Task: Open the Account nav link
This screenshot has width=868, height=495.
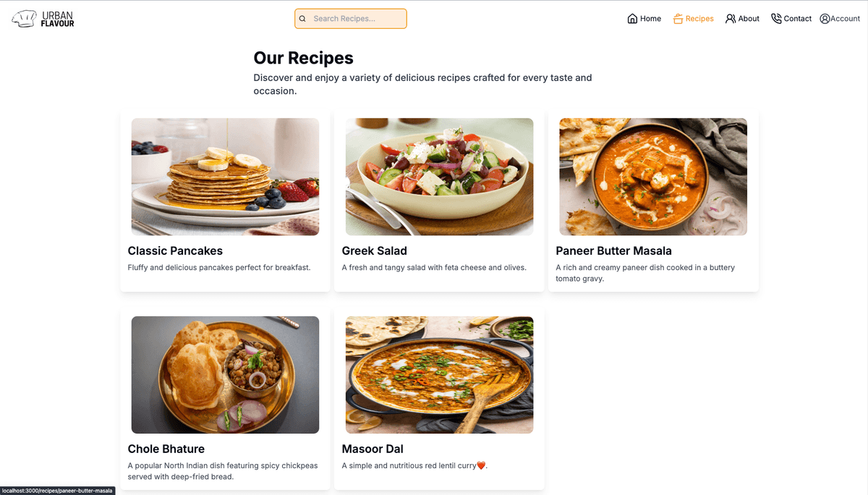Action: pos(845,19)
